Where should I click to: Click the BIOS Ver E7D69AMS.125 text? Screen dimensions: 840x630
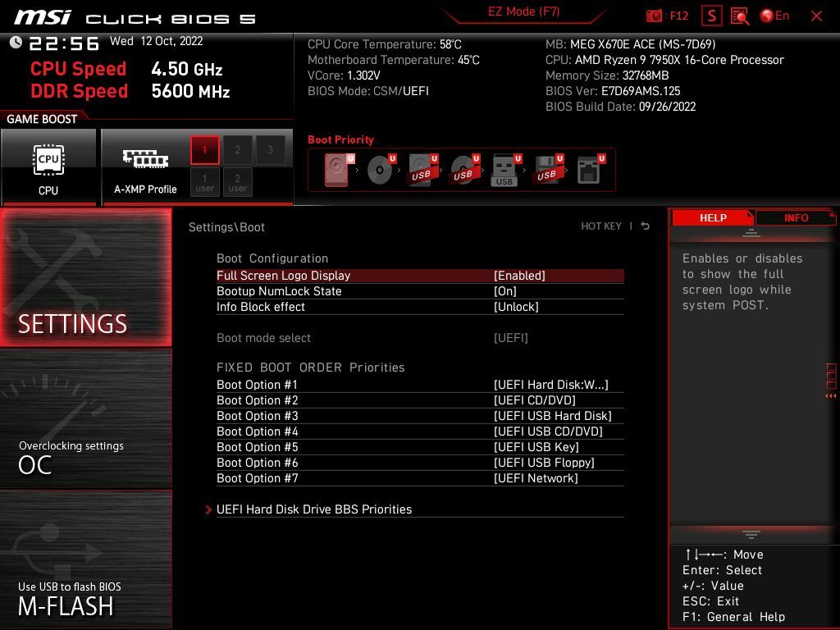[613, 91]
